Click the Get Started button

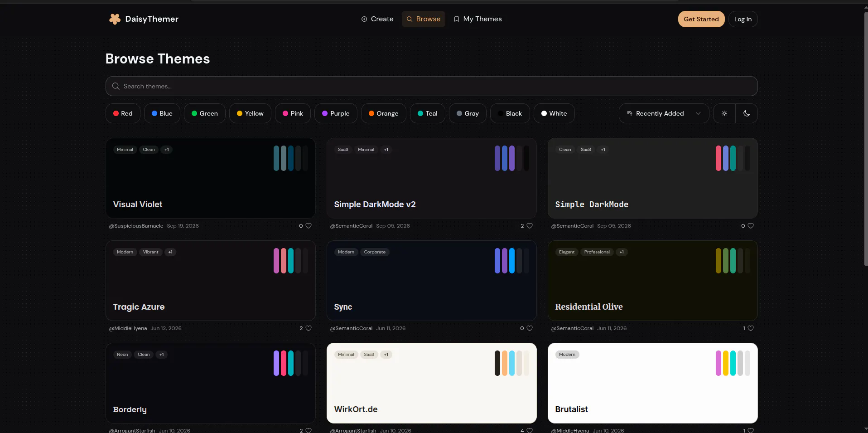click(x=701, y=19)
